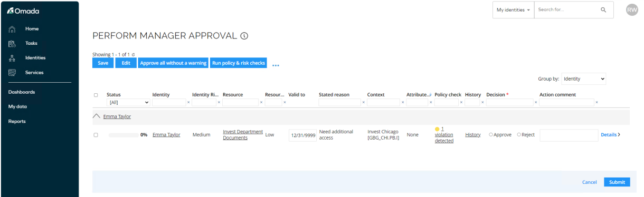The height and width of the screenshot is (197, 644).
Task: Open the Group by Identity dropdown
Action: (583, 78)
